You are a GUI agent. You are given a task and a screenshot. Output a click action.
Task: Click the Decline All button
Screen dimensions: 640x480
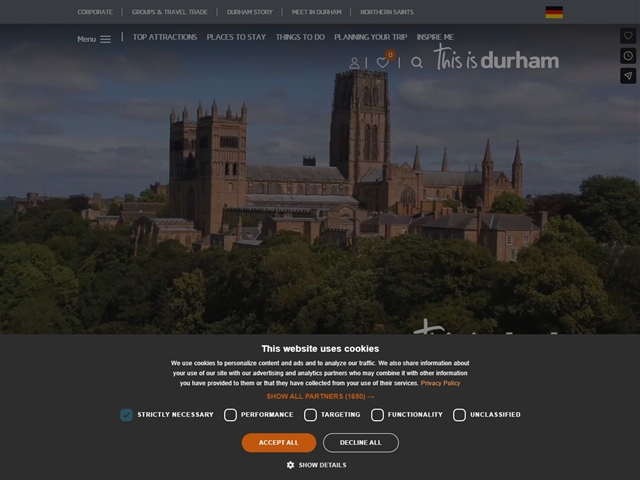[x=361, y=442]
